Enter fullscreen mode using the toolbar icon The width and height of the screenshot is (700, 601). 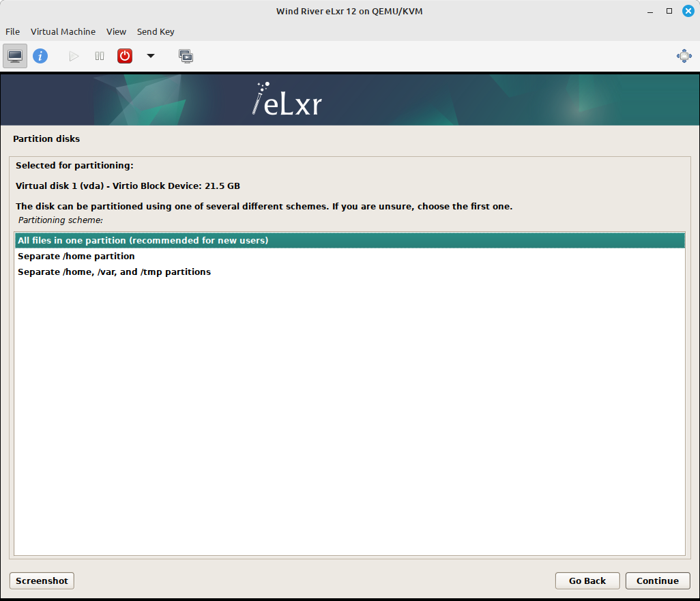tap(684, 56)
